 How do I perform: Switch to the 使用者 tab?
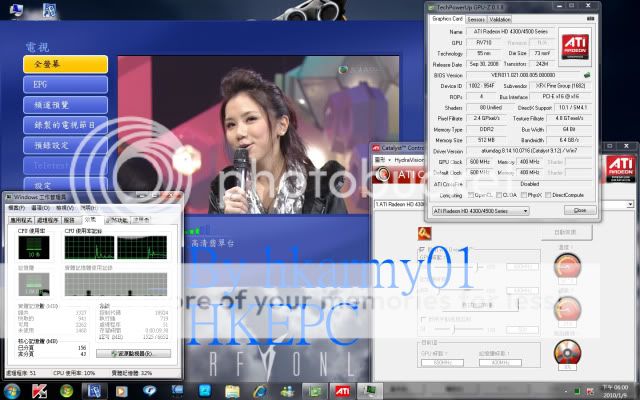click(141, 220)
